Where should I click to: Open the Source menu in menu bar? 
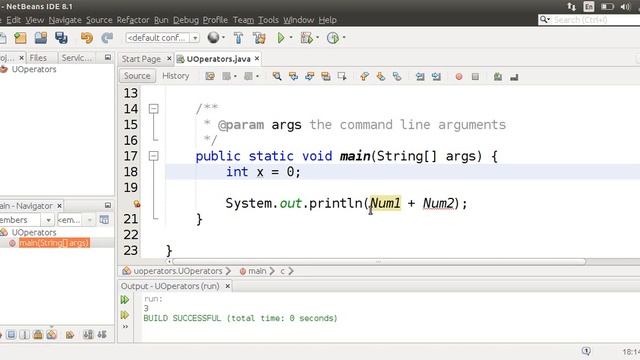(x=99, y=20)
